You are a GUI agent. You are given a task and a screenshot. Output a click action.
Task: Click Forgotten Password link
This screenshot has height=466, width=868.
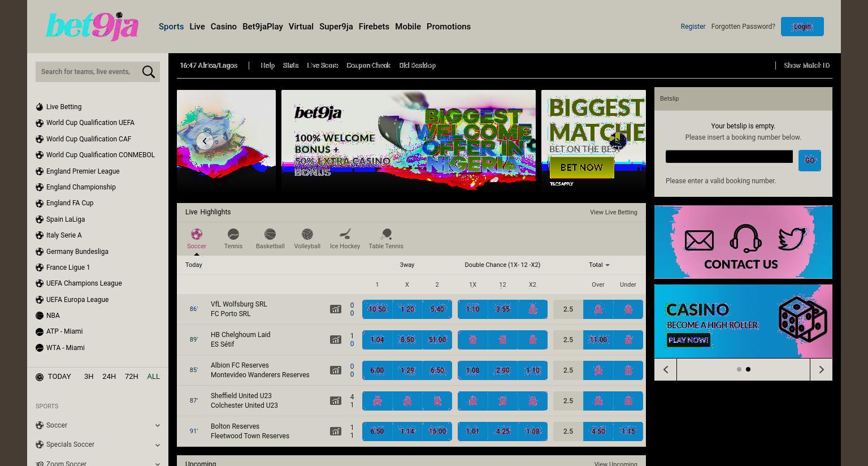pyautogui.click(x=743, y=27)
